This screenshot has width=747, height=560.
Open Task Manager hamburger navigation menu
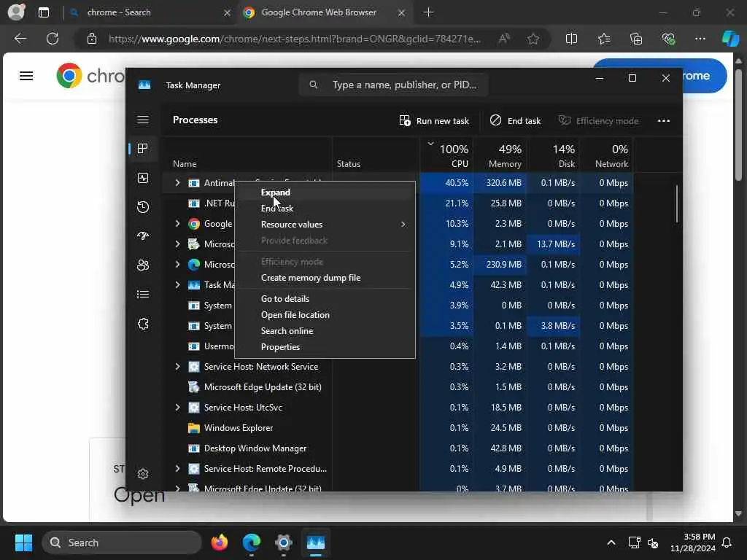143,120
